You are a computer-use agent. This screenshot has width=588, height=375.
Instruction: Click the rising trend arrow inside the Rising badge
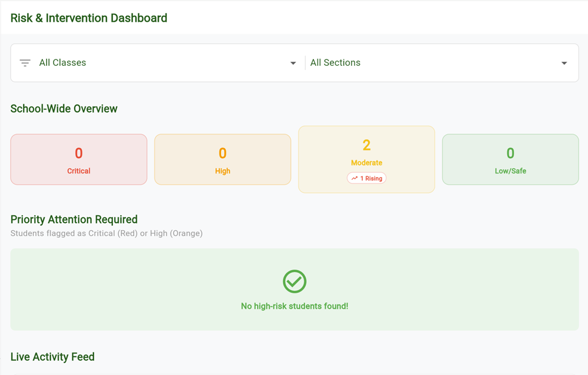coord(355,178)
